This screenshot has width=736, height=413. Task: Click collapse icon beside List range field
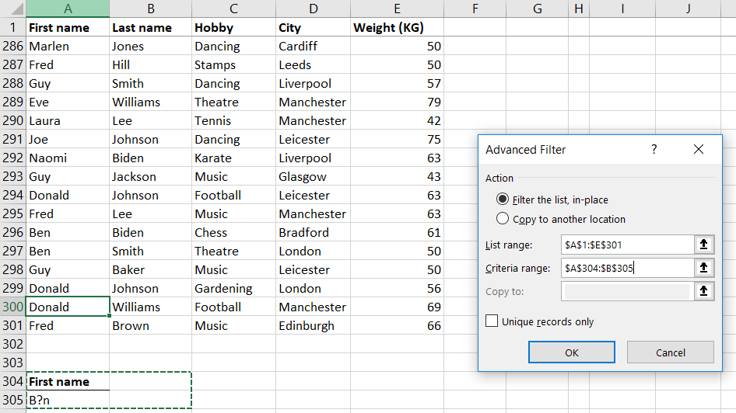click(x=705, y=244)
